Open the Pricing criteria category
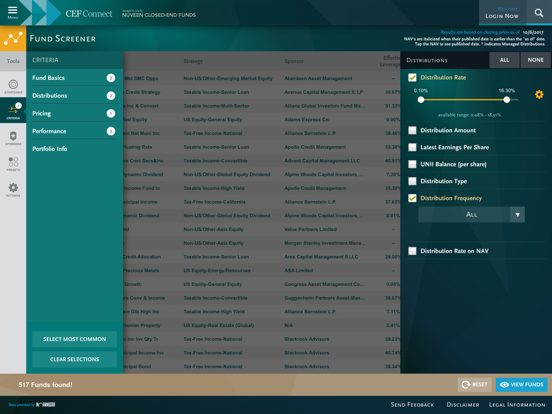 point(74,113)
